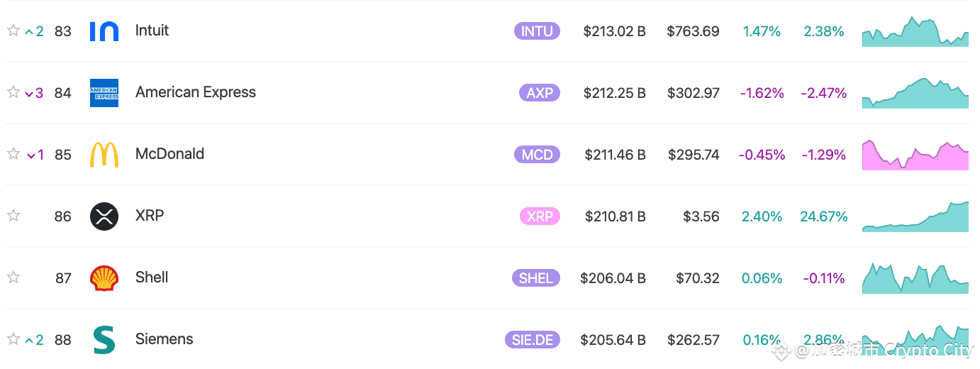980x369 pixels.
Task: Click the American Express logo
Action: [x=104, y=93]
